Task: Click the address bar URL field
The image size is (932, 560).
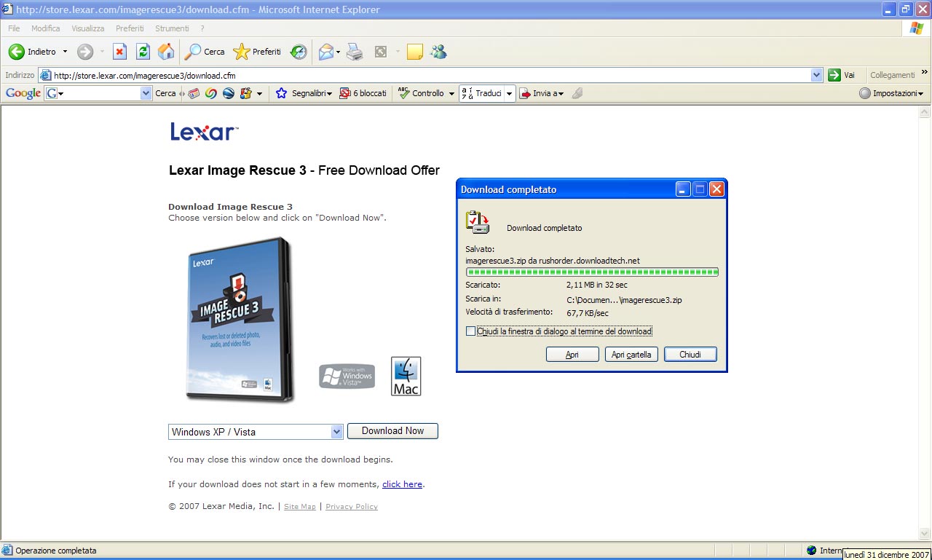Action: pos(430,75)
